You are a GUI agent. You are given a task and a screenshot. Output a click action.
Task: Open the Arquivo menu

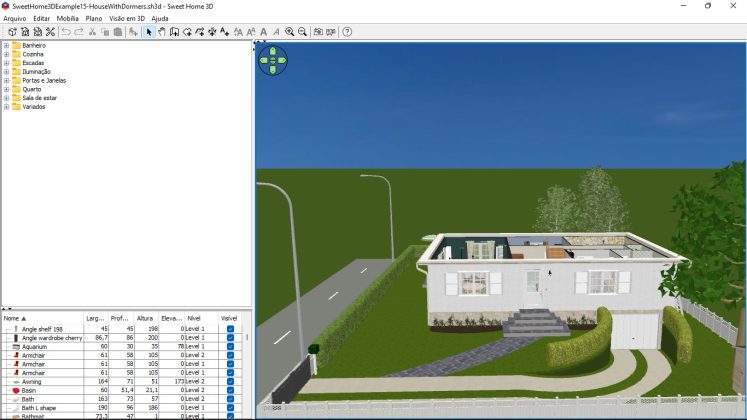[14, 18]
